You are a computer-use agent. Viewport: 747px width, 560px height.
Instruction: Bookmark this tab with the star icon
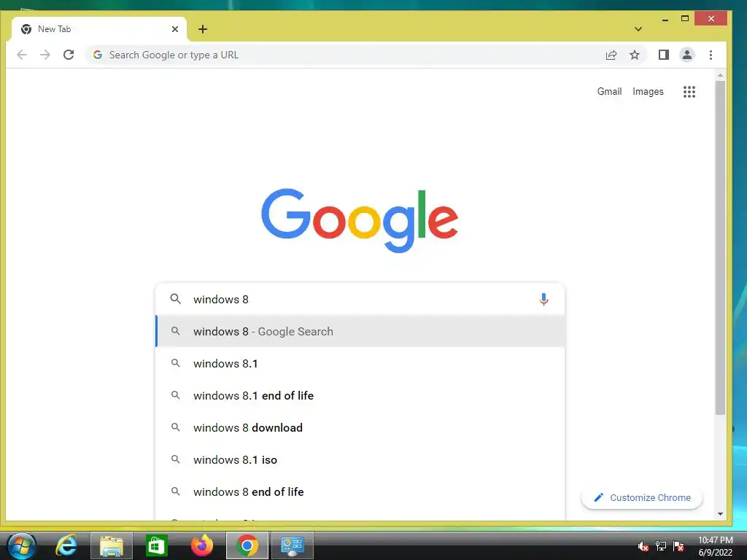coord(635,55)
